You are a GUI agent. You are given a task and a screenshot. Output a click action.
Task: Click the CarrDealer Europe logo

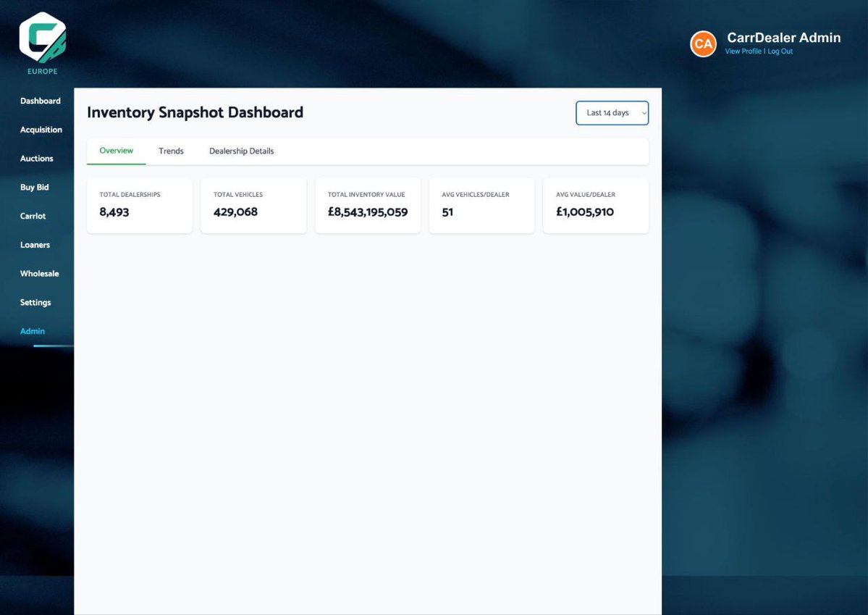pos(43,43)
